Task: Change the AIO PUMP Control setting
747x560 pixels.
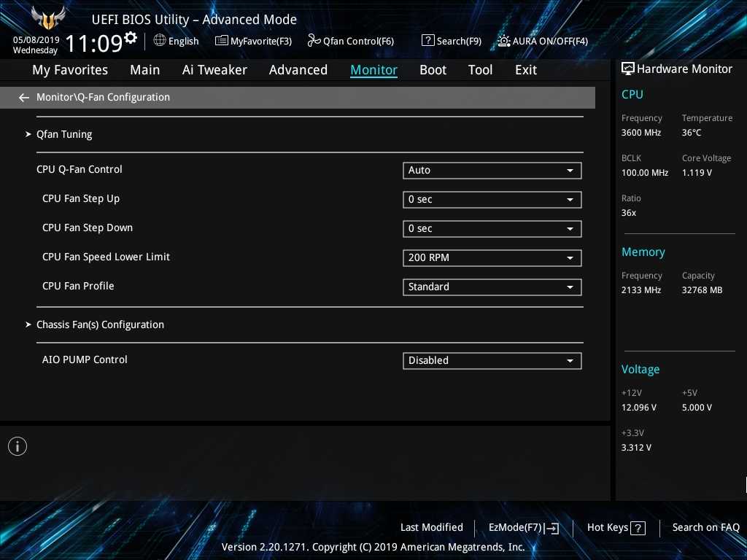Action: [492, 361]
